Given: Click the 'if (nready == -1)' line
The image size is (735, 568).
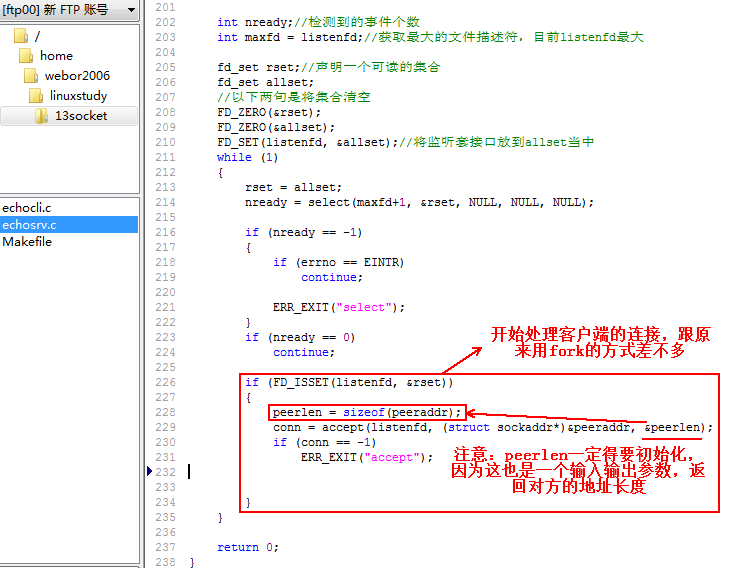Looking at the screenshot, I should tap(303, 232).
